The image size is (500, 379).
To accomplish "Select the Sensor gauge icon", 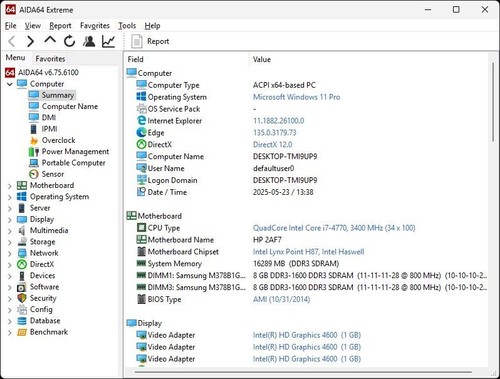I will [x=34, y=174].
